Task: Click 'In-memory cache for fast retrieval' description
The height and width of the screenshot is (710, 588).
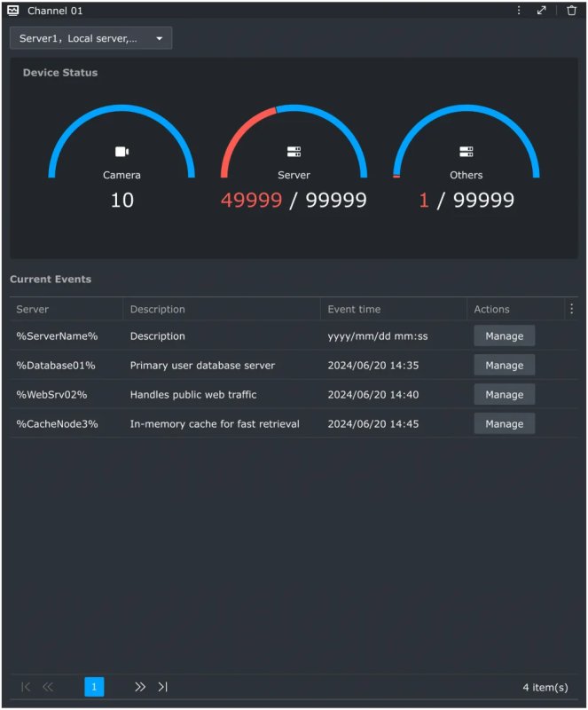Action: (215, 424)
